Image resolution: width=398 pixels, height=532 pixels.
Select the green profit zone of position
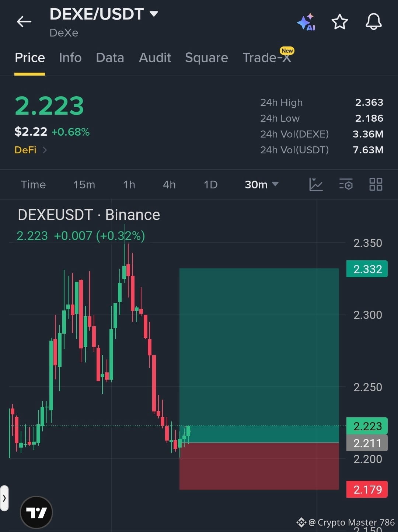259,355
